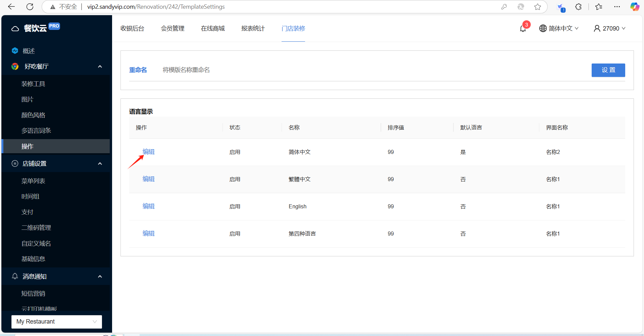The height and width of the screenshot is (336, 644).
Task: Open 时间组 menu item
Action: 30,196
